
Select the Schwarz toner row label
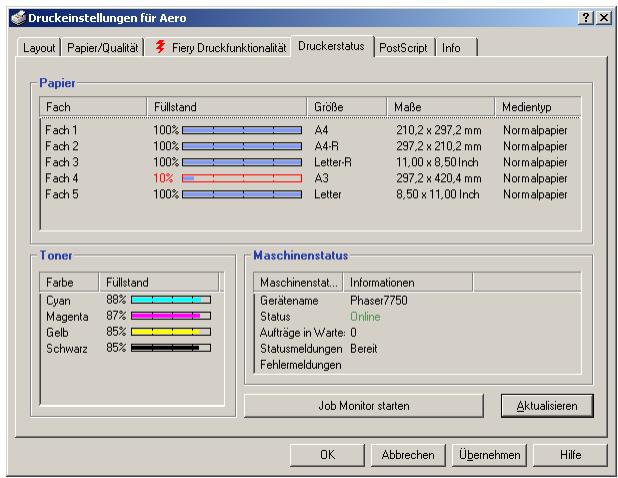pyautogui.click(x=67, y=349)
